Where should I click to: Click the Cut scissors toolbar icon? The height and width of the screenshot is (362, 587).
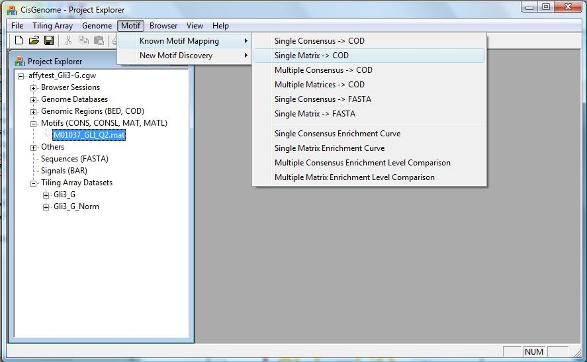(68, 40)
